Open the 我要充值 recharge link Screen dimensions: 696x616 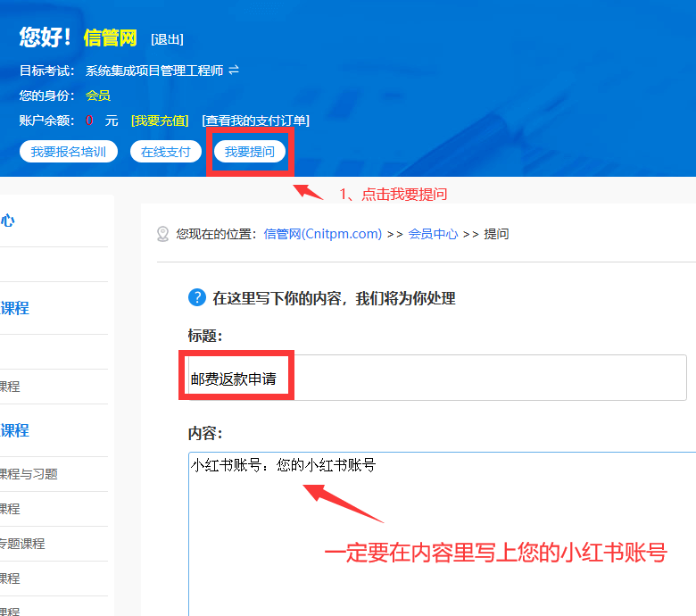(160, 121)
